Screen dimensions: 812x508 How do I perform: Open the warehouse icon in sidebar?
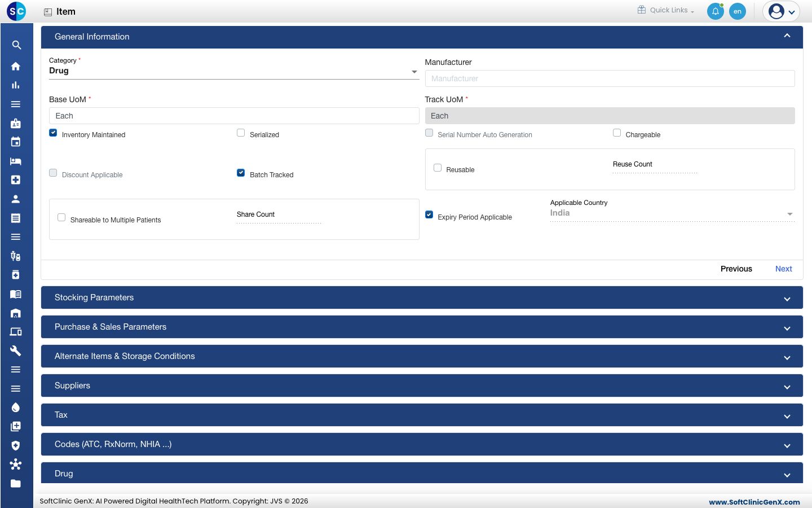pos(16,313)
